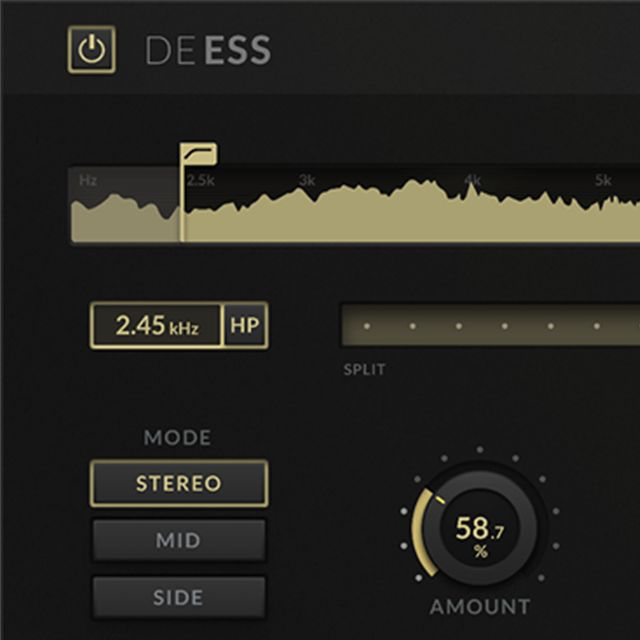Click the high-pass filter flag handle
The width and height of the screenshot is (640, 640).
[198, 154]
